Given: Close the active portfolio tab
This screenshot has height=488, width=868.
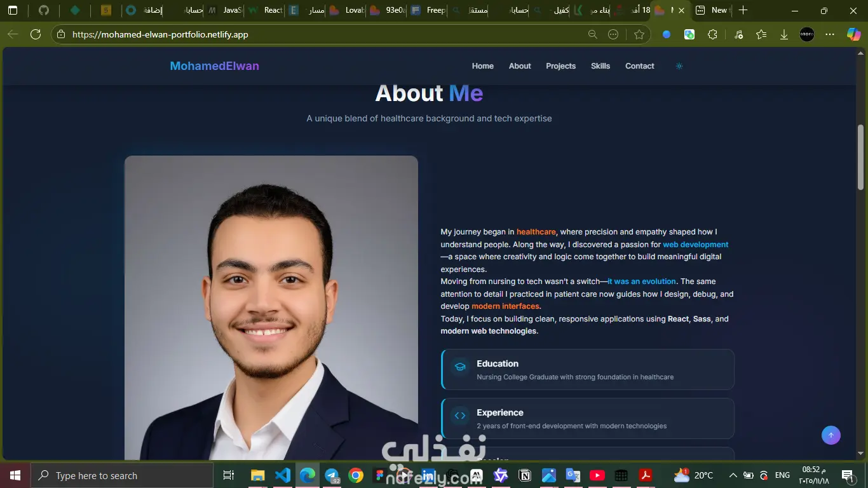Looking at the screenshot, I should [682, 10].
